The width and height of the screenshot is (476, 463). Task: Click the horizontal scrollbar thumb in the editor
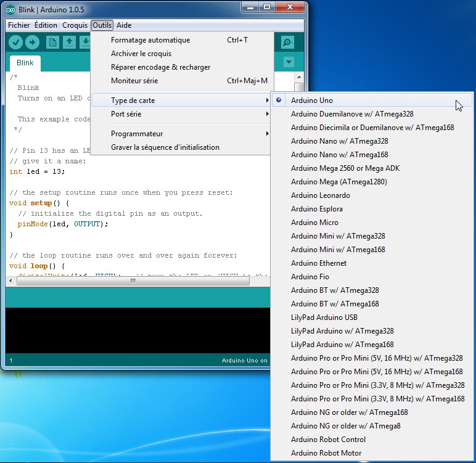(132, 281)
